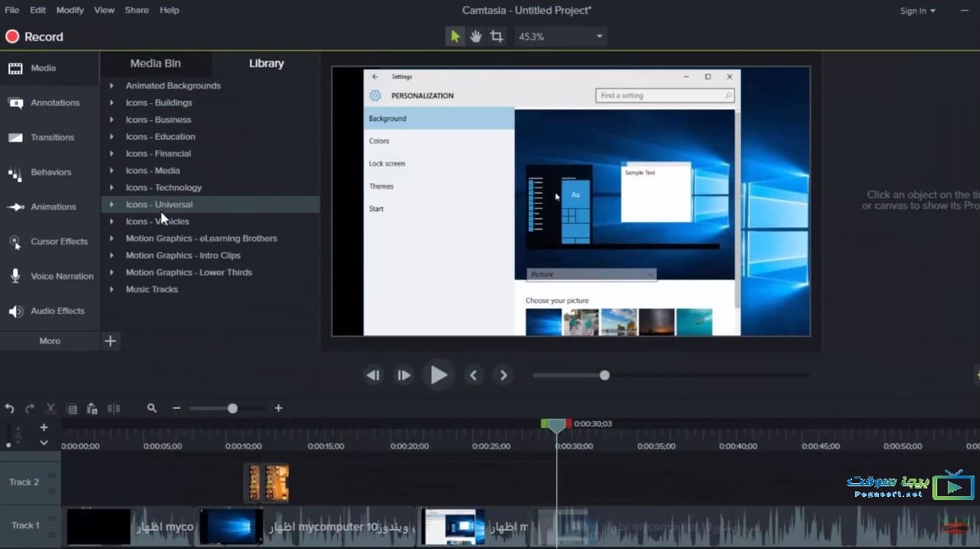980x549 pixels.
Task: Expand Music Tracks folder
Action: click(x=112, y=289)
